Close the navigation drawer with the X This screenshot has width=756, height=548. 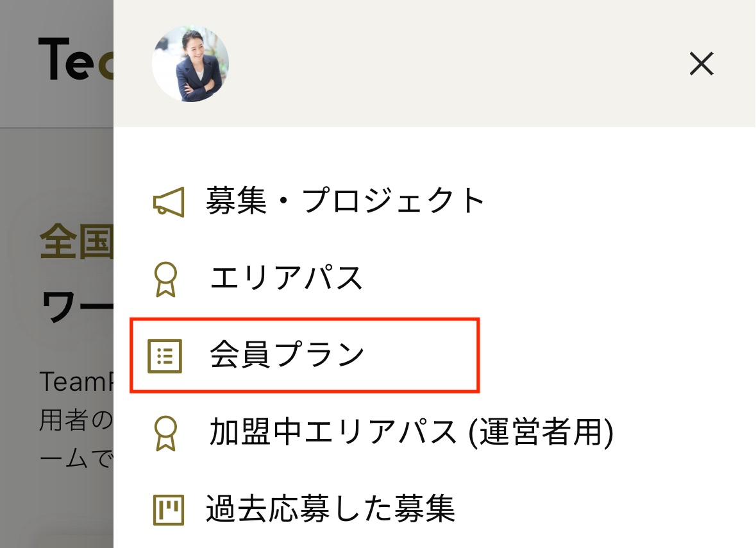(701, 64)
